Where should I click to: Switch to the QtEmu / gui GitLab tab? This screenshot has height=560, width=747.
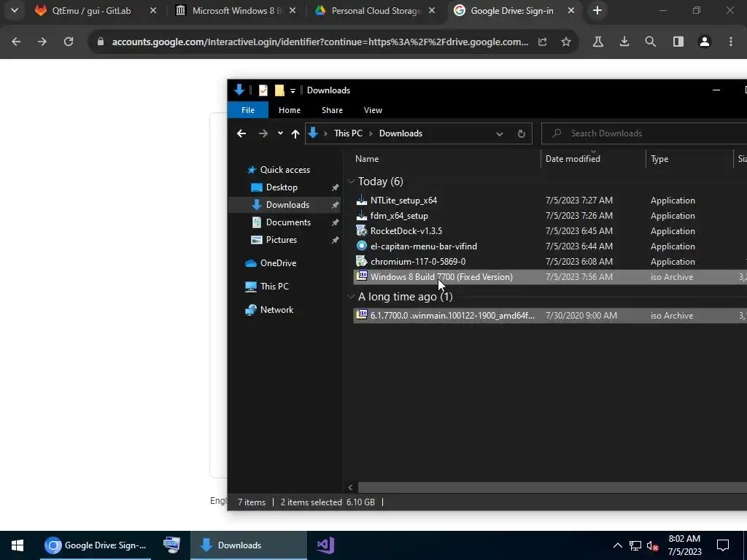91,10
